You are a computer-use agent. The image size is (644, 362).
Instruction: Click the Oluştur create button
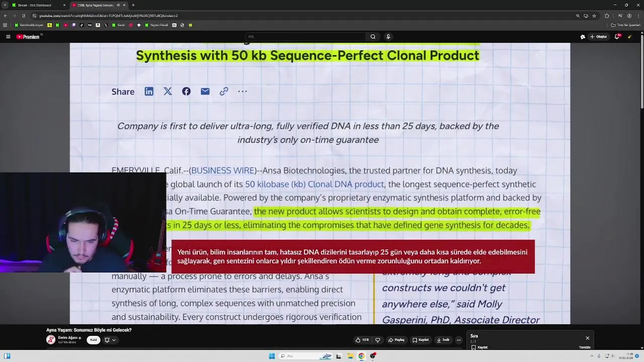coord(598,37)
